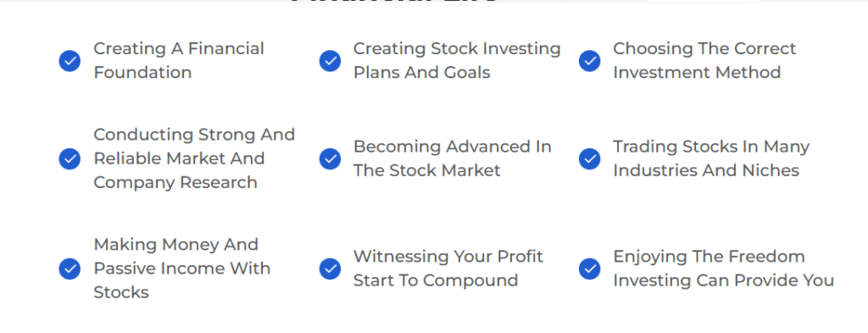868x333 pixels.
Task: Click the blue check beside Conducting Strong And Reliable Market
Action: point(70,158)
